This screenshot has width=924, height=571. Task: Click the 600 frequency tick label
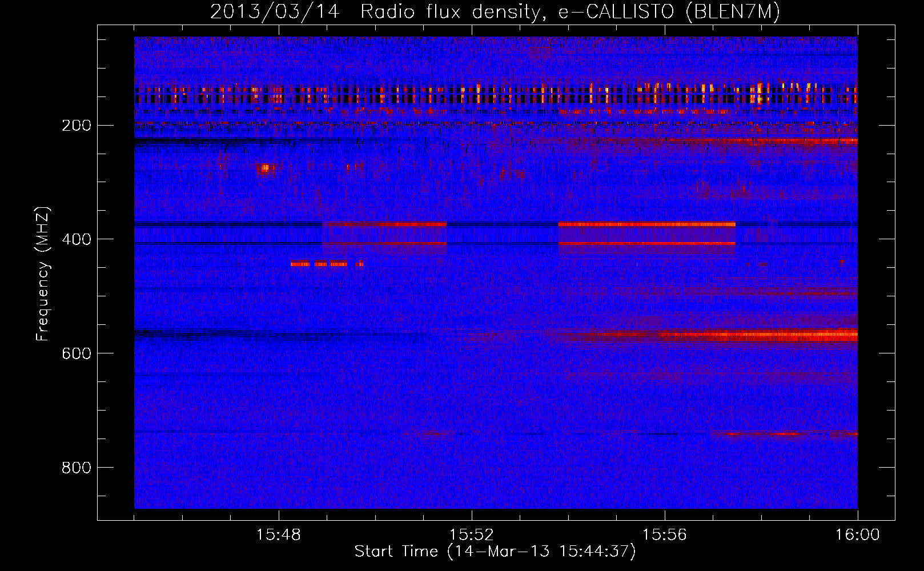(x=76, y=353)
